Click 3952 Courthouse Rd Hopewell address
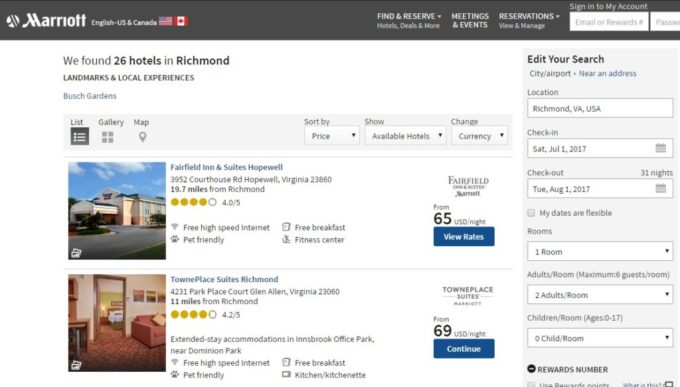680x387 pixels. pyautogui.click(x=251, y=179)
